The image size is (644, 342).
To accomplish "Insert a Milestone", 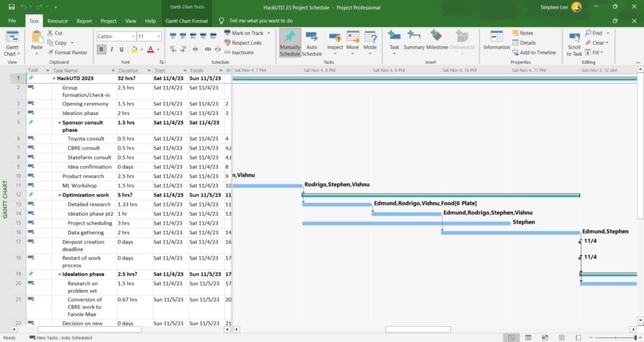I will 437,41.
